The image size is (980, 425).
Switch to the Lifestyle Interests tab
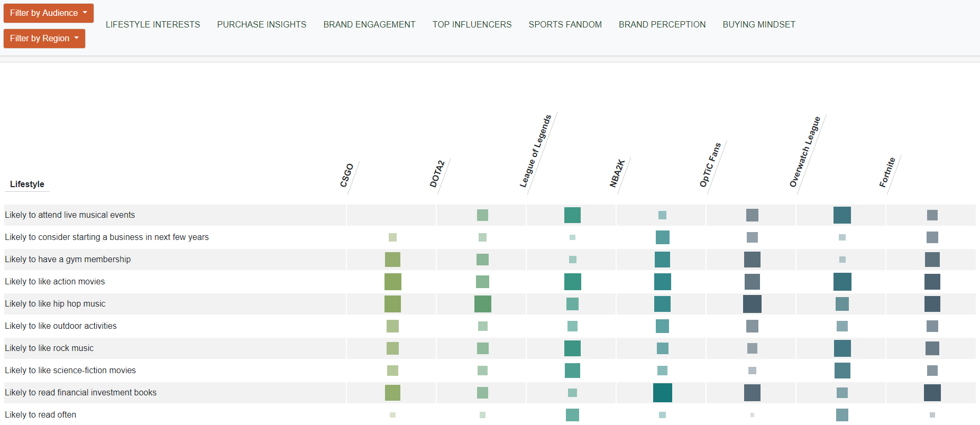coord(153,24)
